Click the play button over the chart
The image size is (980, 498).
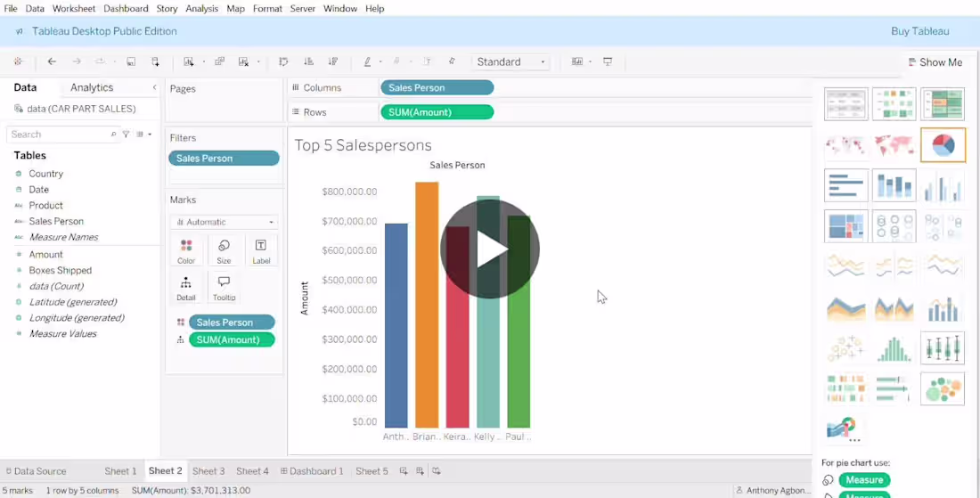click(x=490, y=249)
